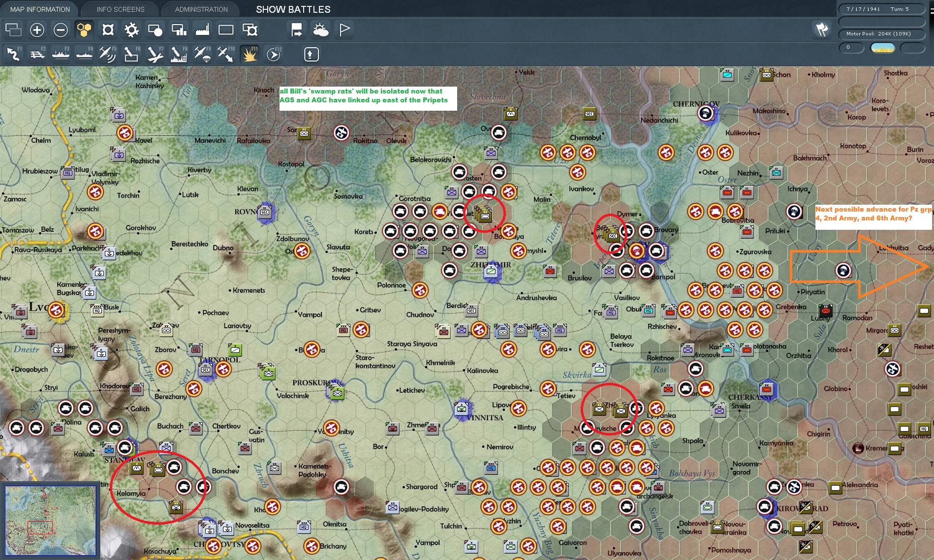This screenshot has width=934, height=560.
Task: Toggle the rectangle-with-bars unit values icon
Action: [x=179, y=30]
